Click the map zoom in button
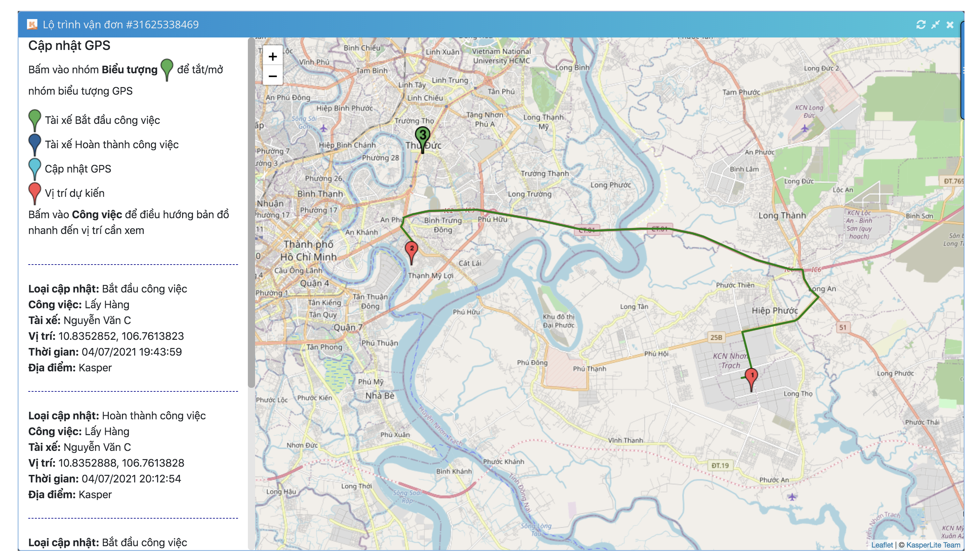Viewport: 975px width, 560px height. click(x=272, y=57)
